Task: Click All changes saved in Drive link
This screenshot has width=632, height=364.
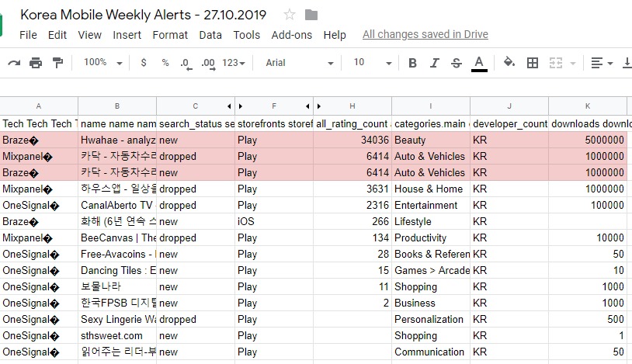Action: tap(425, 35)
